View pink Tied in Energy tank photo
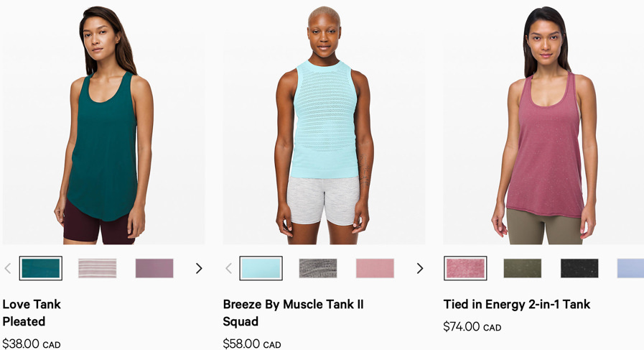The height and width of the screenshot is (350, 644). click(543, 122)
